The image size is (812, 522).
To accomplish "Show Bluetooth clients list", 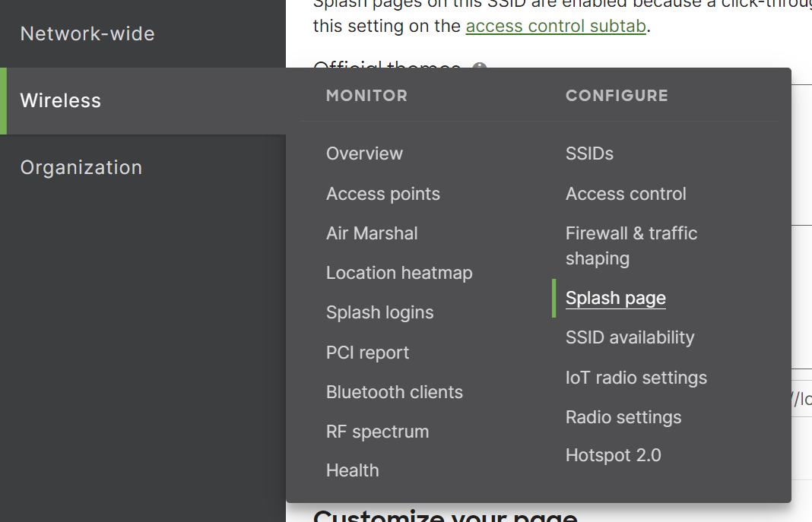I will click(394, 392).
